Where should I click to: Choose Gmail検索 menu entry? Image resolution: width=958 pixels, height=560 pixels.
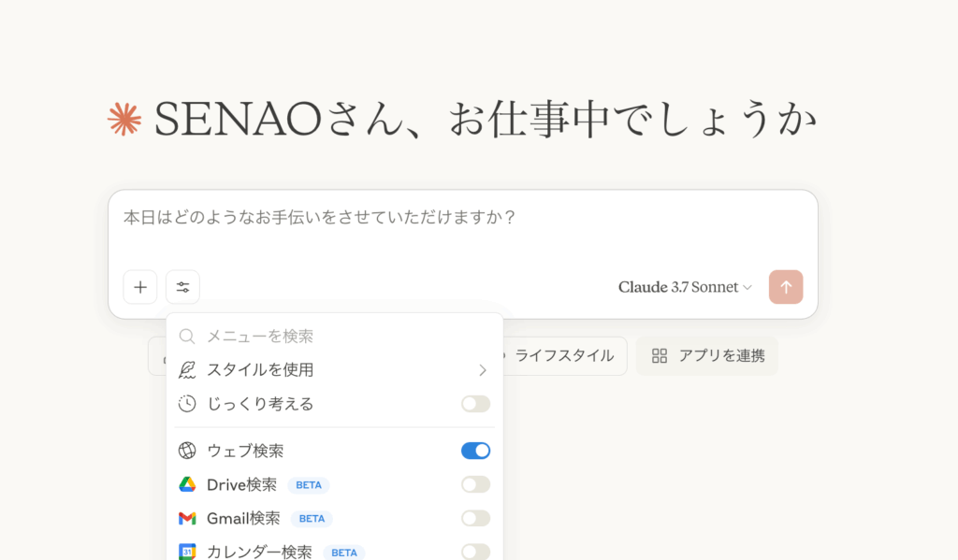245,518
